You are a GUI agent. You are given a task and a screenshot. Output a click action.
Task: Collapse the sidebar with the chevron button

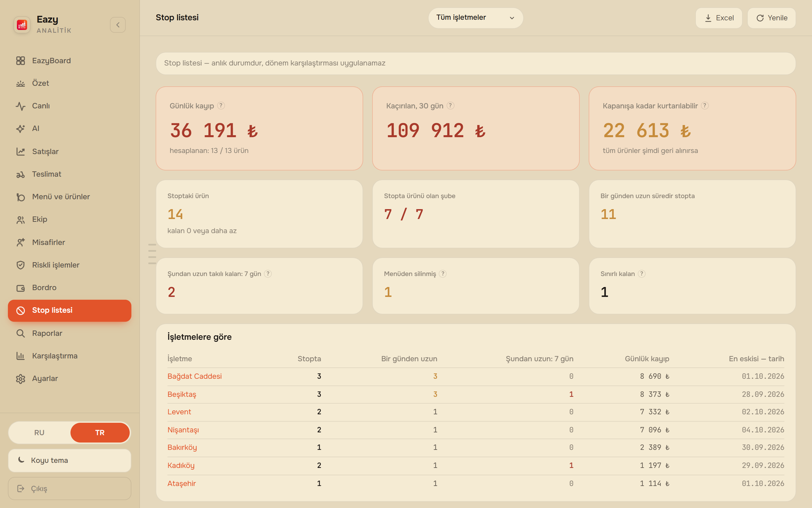(118, 25)
